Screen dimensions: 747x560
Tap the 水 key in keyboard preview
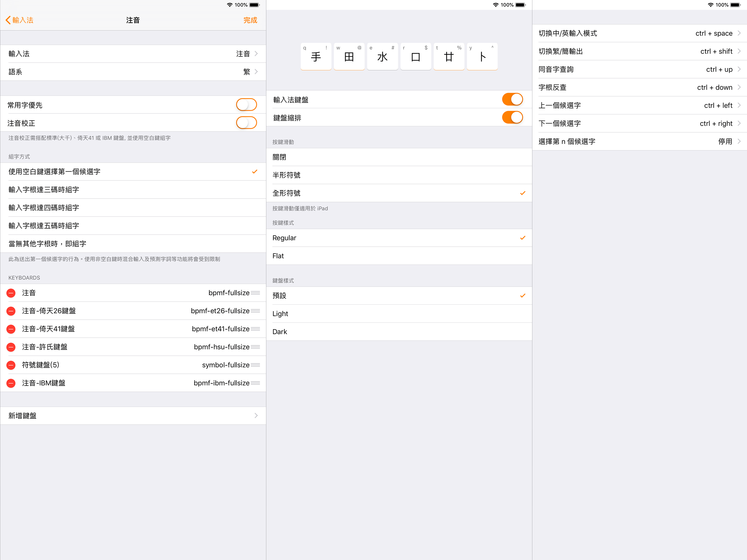[x=382, y=56]
